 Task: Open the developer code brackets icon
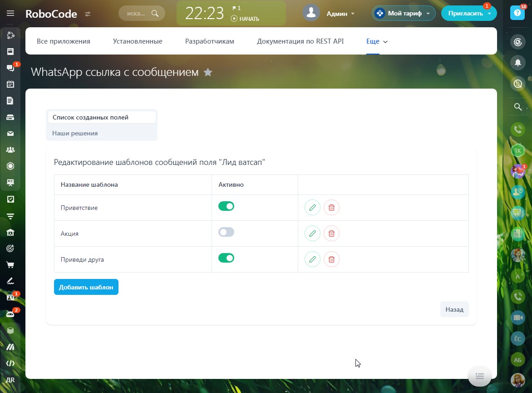tap(10, 363)
